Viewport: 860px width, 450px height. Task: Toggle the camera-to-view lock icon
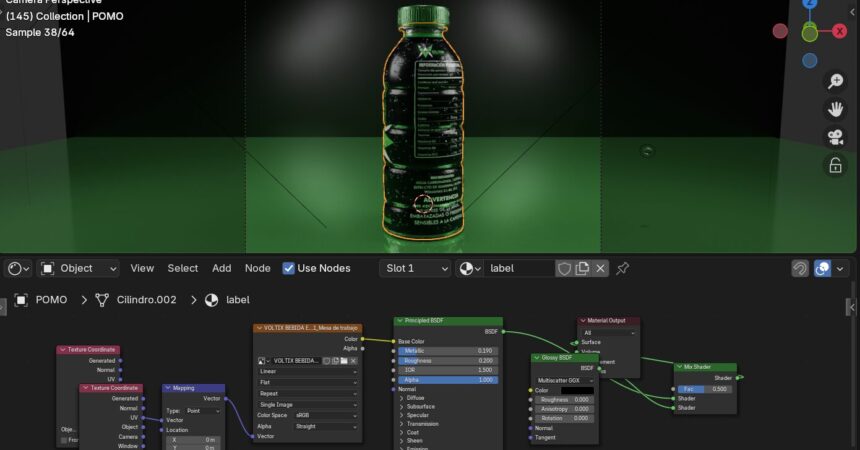click(x=835, y=165)
